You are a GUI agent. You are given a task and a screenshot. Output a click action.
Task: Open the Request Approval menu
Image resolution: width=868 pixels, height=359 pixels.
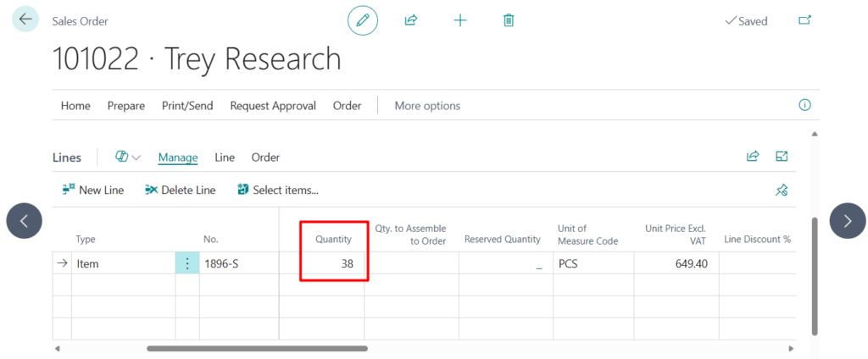(273, 106)
